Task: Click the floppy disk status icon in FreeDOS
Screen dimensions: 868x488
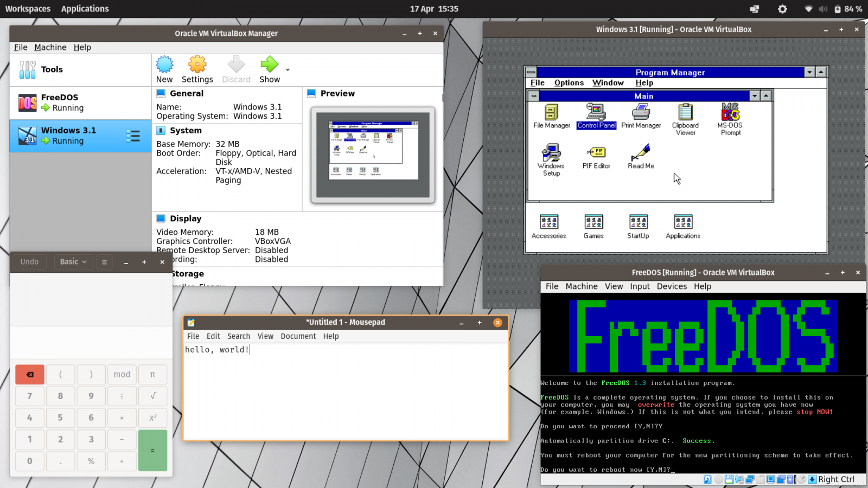Action: pyautogui.click(x=729, y=479)
